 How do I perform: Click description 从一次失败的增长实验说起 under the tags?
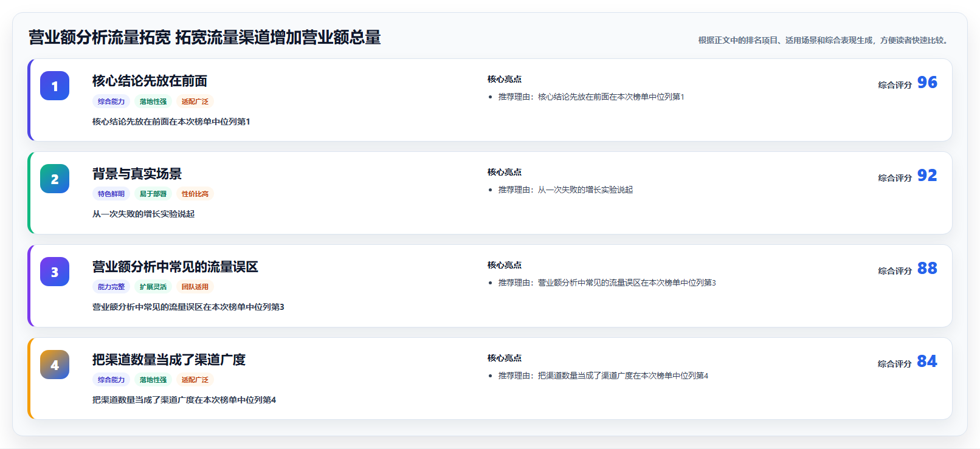(x=143, y=214)
